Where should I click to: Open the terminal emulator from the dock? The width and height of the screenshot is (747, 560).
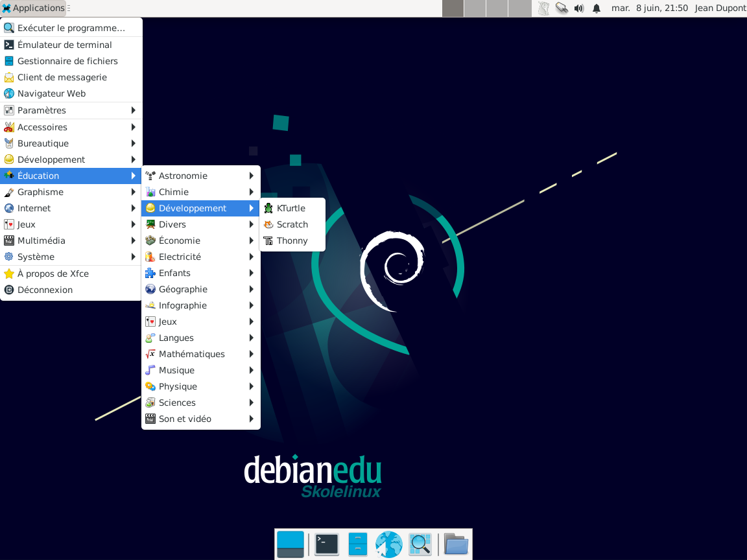click(326, 544)
